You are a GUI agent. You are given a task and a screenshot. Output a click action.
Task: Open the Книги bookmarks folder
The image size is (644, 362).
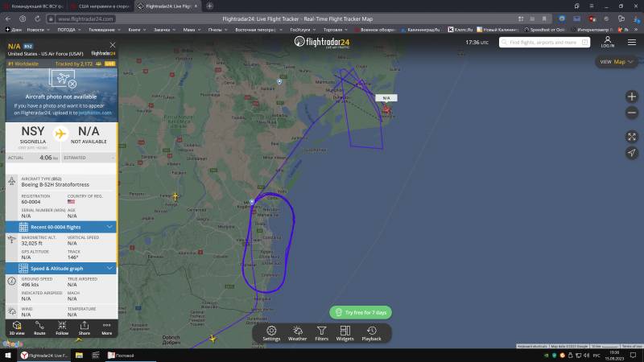(137, 30)
